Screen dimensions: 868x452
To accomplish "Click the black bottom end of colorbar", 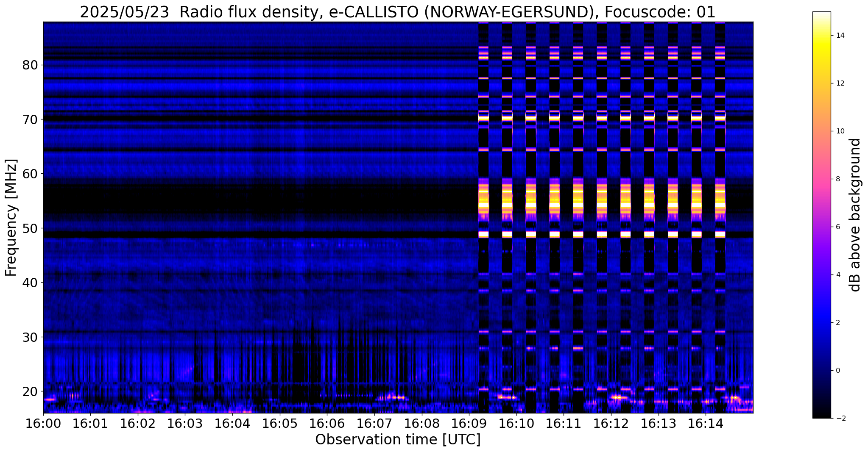I will (821, 416).
